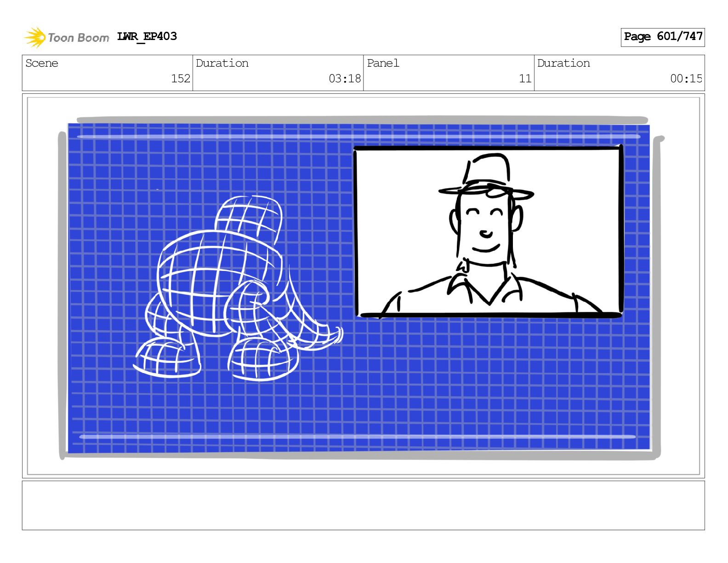
Task: Click the Page 601/747 indicator
Action: 662,37
